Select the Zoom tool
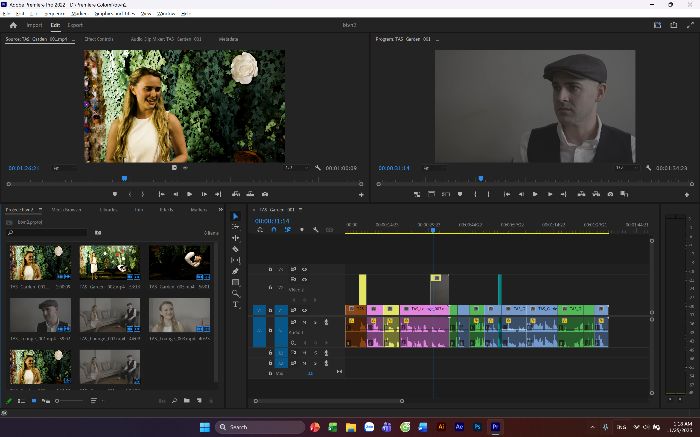The height and width of the screenshot is (437, 700). (x=235, y=293)
